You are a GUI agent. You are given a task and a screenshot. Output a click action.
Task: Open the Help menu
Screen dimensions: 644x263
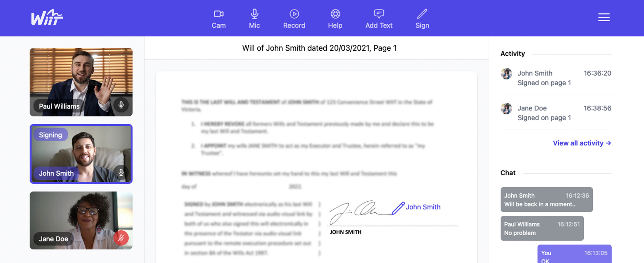pos(335,17)
